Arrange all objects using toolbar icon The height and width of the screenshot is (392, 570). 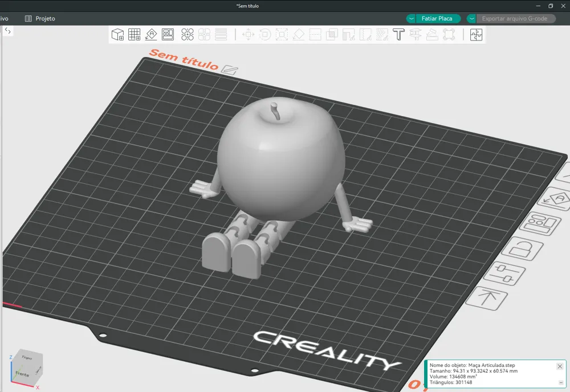coord(168,35)
